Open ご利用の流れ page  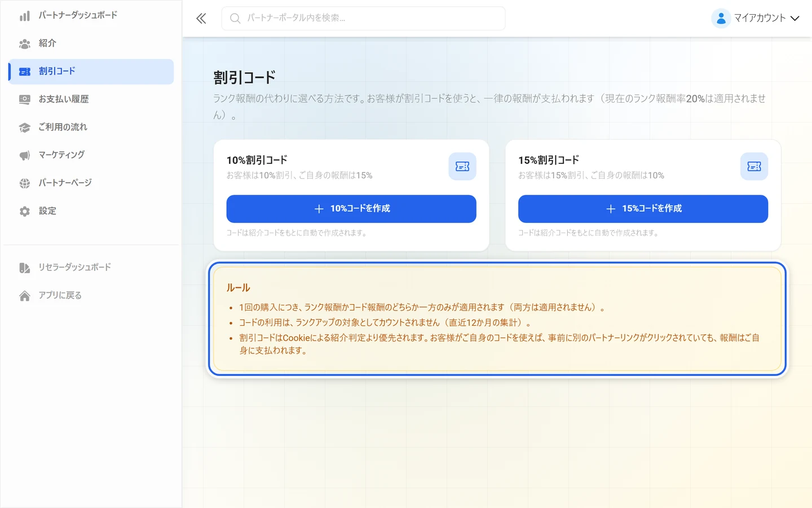91,128
